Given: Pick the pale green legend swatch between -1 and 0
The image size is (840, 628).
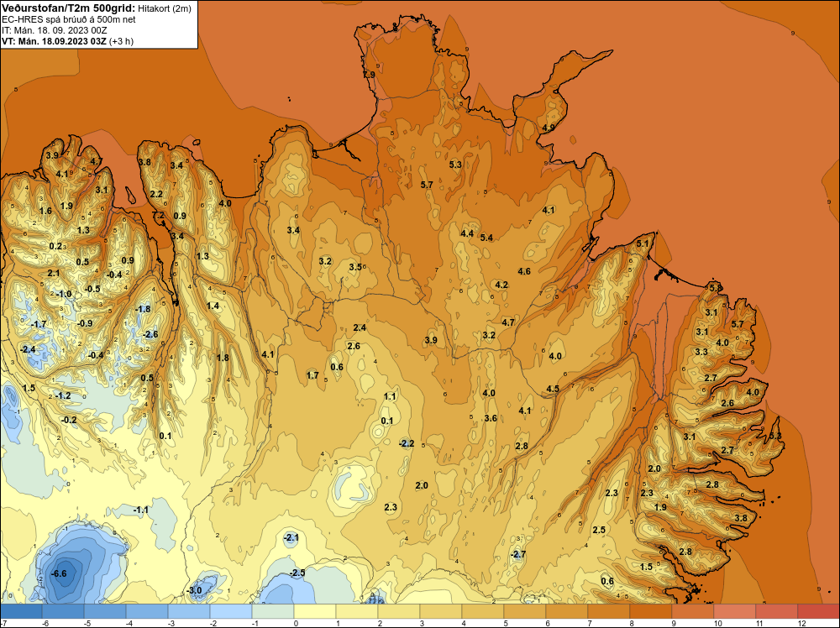Looking at the screenshot, I should 273,611.
